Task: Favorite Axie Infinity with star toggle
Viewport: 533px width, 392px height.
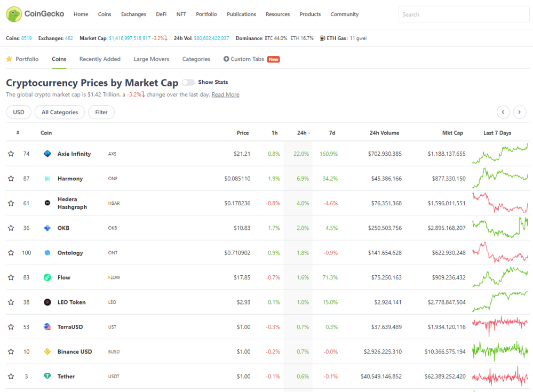Action: click(11, 154)
